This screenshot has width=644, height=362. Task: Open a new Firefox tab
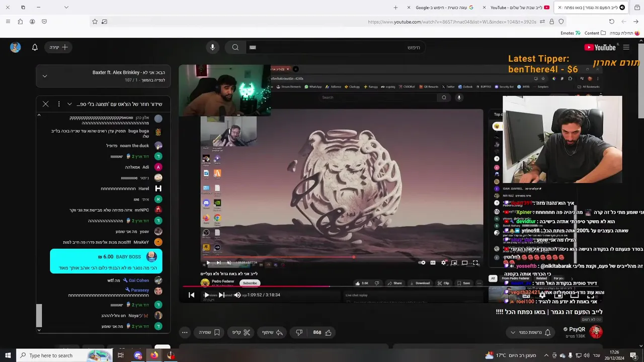(x=395, y=8)
